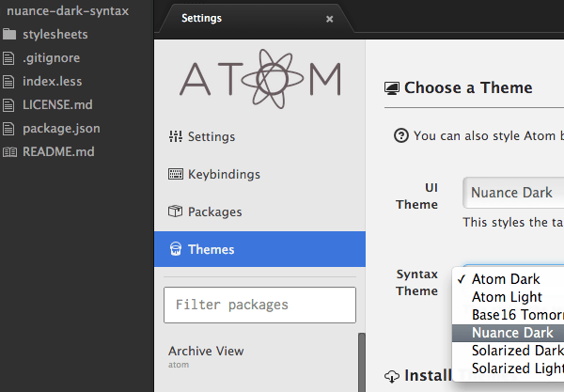Click the cloud download Install icon

pos(392,376)
